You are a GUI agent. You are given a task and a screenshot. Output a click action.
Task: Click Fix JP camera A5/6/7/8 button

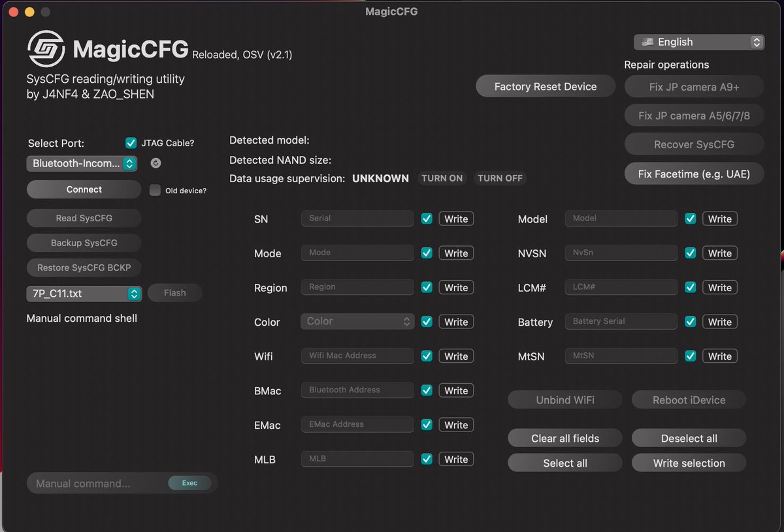[x=694, y=116]
